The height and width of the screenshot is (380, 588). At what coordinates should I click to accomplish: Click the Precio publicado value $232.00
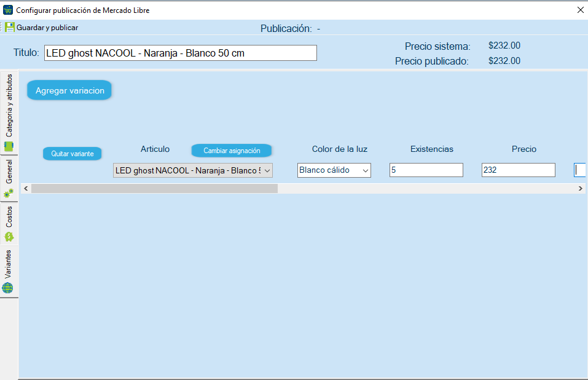pos(504,61)
